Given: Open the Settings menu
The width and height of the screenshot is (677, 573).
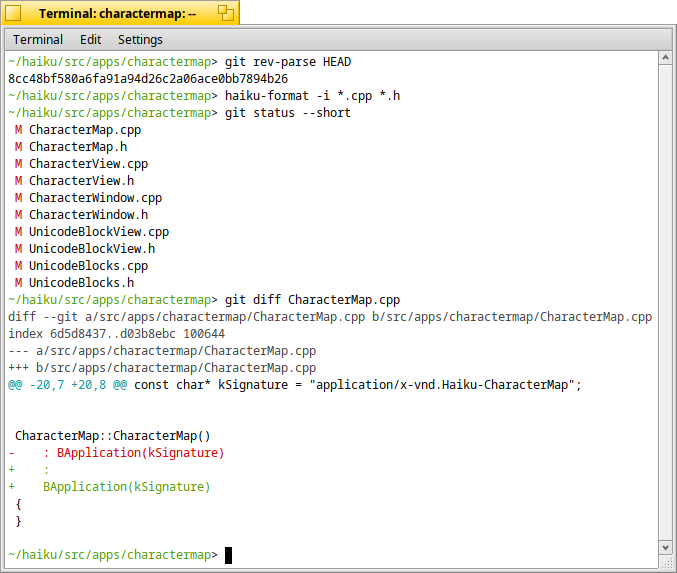Looking at the screenshot, I should tap(140, 40).
